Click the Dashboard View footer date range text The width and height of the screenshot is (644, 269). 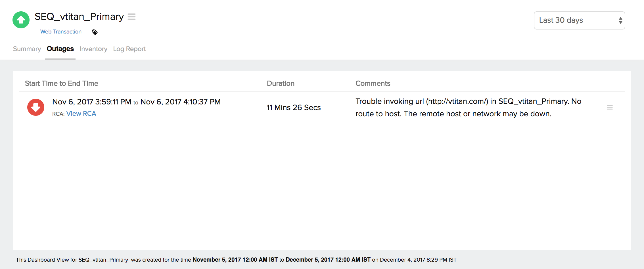click(281, 260)
